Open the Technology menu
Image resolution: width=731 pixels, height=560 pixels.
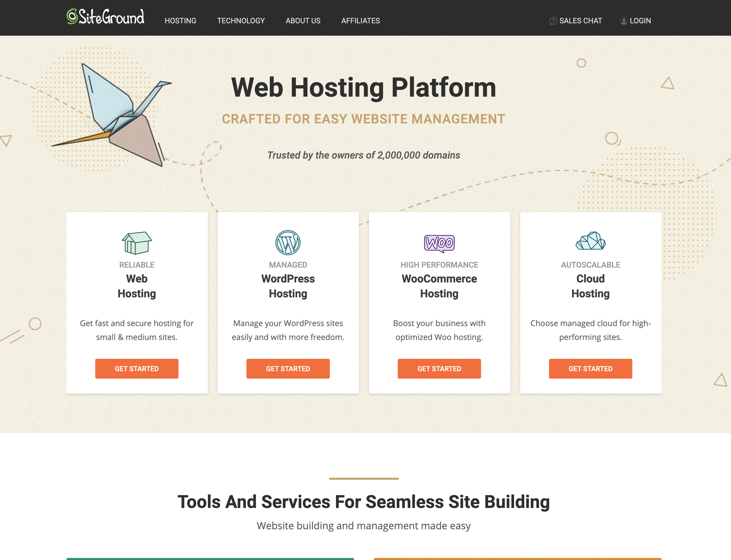coord(241,21)
